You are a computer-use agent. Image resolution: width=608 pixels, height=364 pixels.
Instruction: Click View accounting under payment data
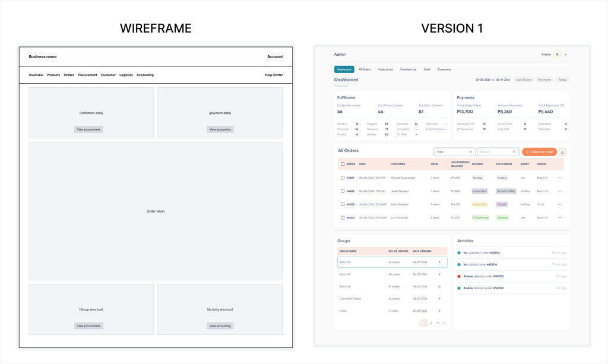click(220, 129)
